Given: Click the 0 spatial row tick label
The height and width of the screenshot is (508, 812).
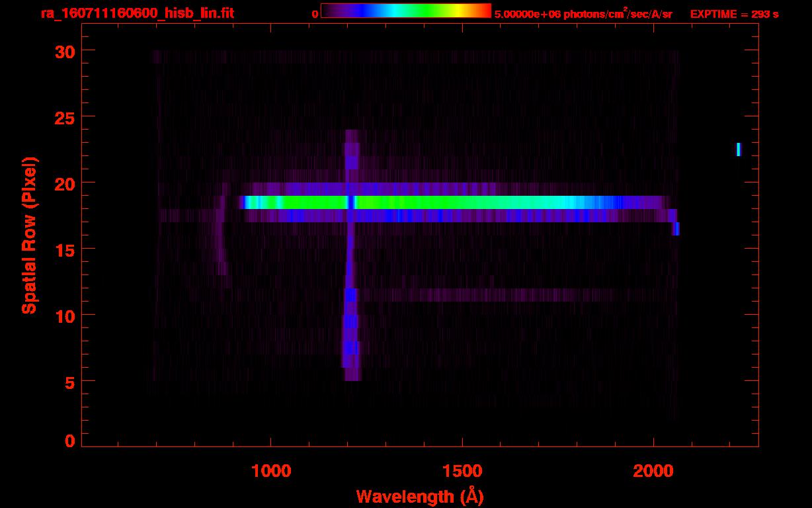Looking at the screenshot, I should pos(71,441).
